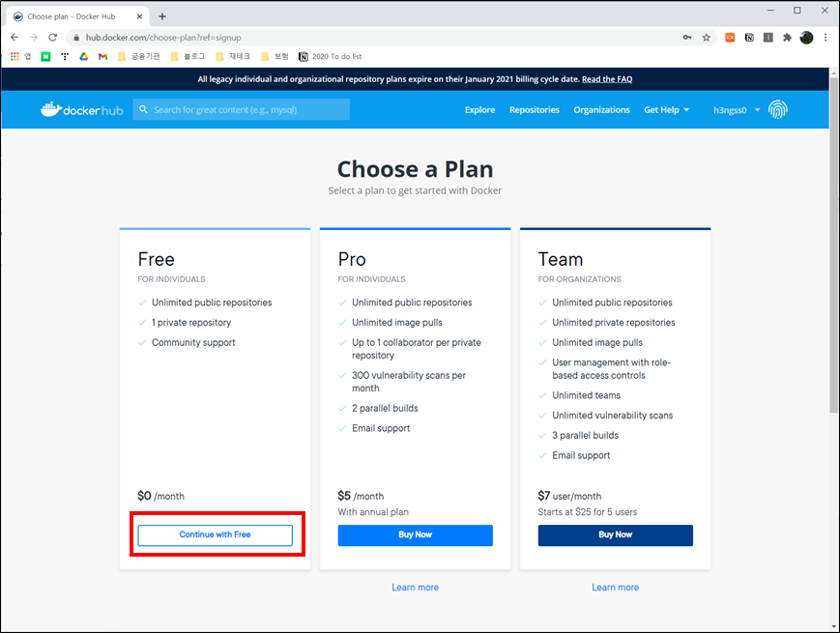The image size is (840, 633).
Task: Click Buy Now for Pro plan
Action: (416, 535)
